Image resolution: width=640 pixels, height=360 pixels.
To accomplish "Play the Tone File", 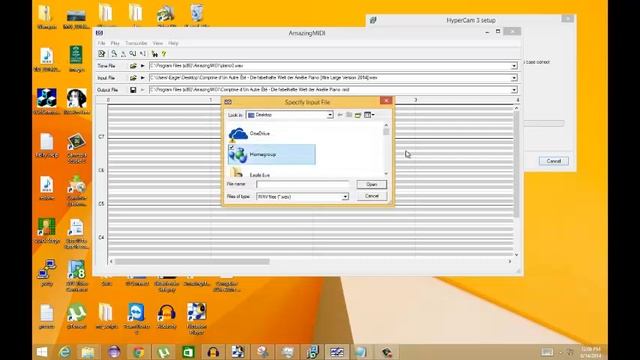I will tap(142, 66).
